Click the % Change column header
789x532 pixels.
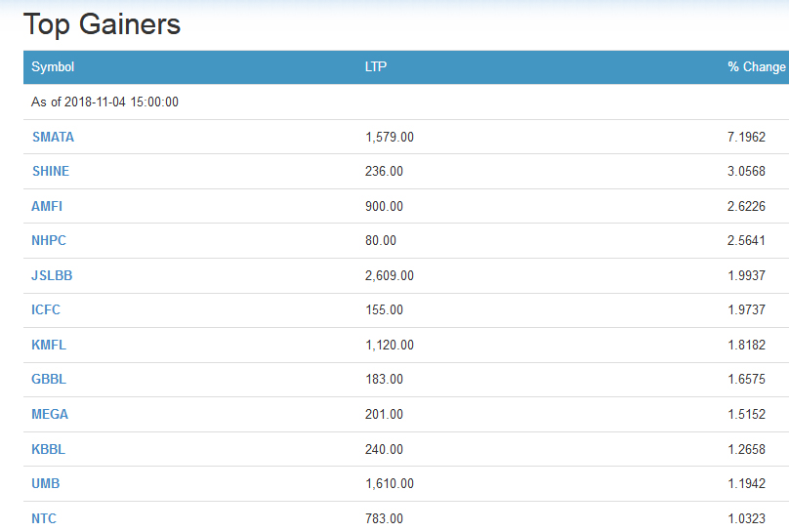pos(756,67)
